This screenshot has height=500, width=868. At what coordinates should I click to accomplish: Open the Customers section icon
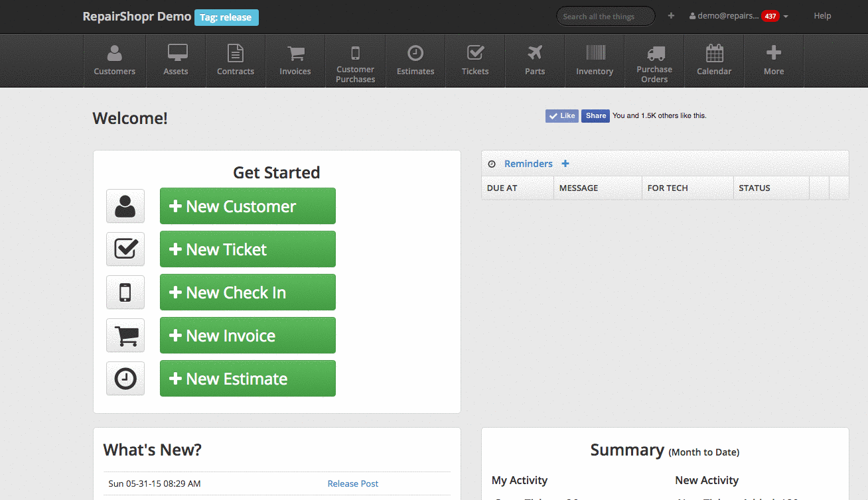tap(115, 54)
